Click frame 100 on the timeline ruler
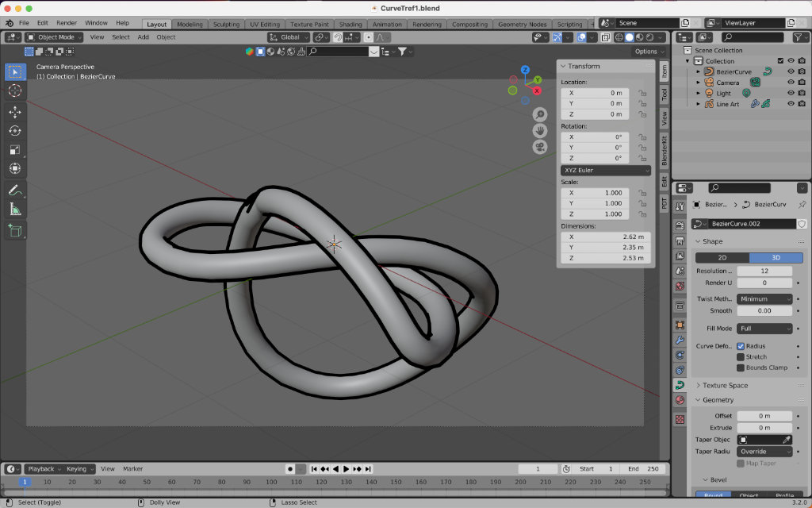This screenshot has width=812, height=508. click(x=272, y=482)
